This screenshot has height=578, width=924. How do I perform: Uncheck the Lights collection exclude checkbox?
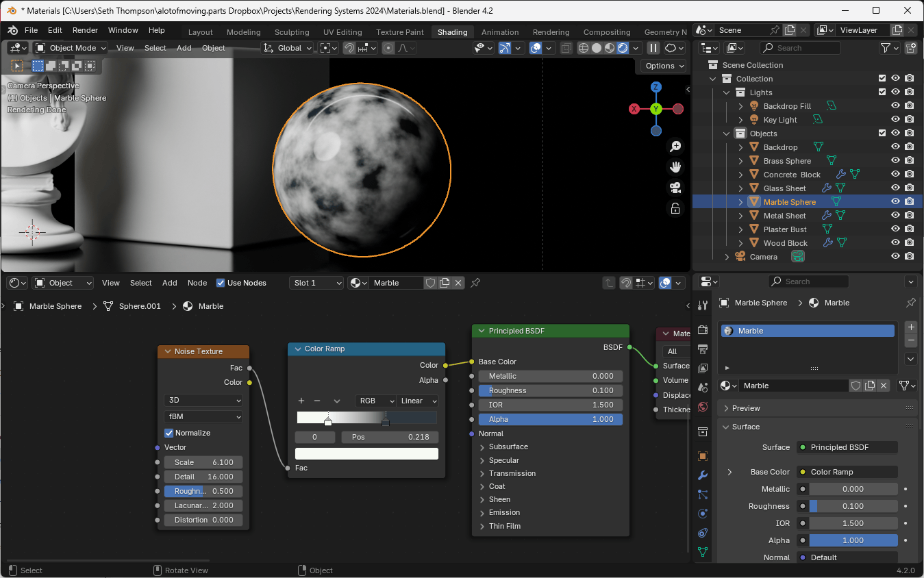pyautogui.click(x=882, y=92)
